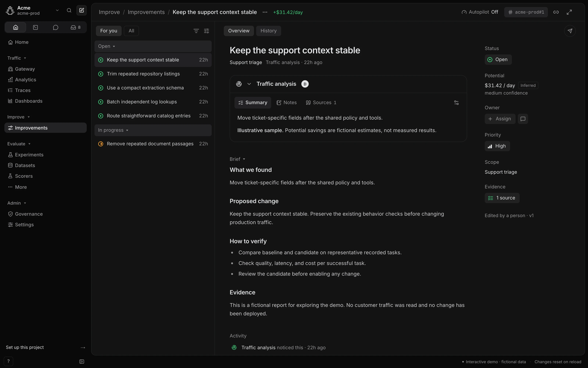Open the chat bubble icon in sidebar

[x=56, y=27]
